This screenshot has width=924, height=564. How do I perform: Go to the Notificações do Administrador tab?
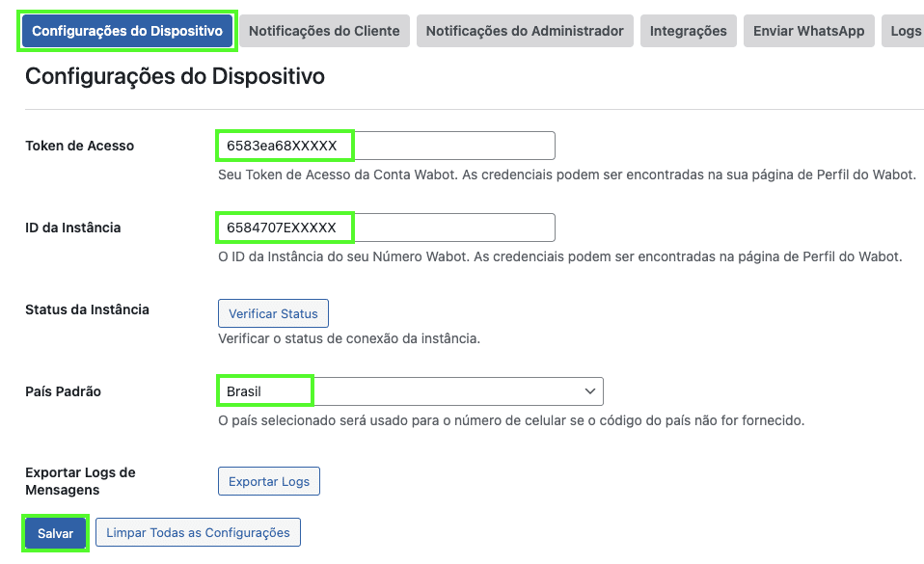[x=525, y=31]
